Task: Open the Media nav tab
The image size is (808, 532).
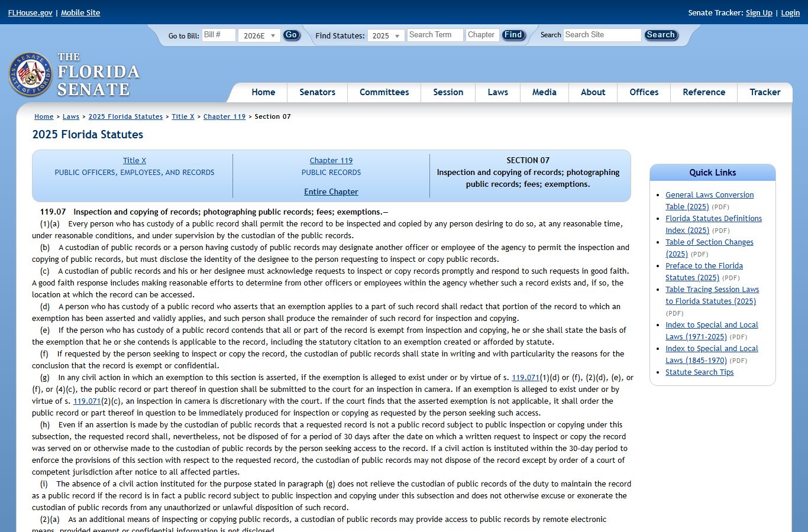Action: [544, 92]
